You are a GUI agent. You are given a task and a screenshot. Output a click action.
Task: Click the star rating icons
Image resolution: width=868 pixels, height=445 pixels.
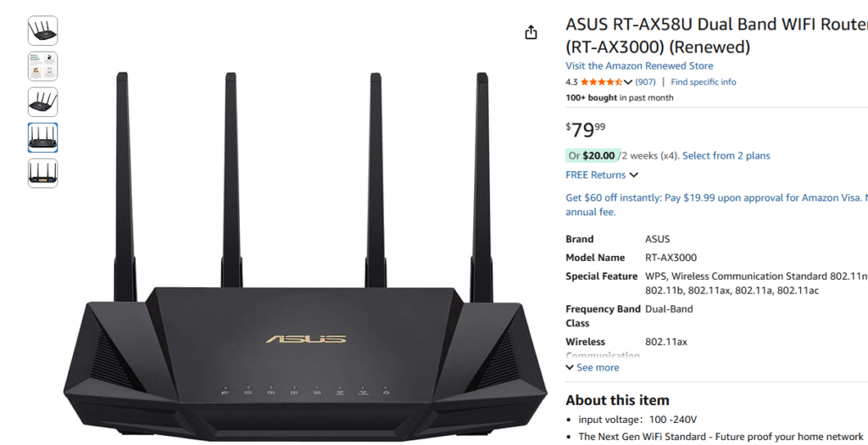[x=601, y=82]
